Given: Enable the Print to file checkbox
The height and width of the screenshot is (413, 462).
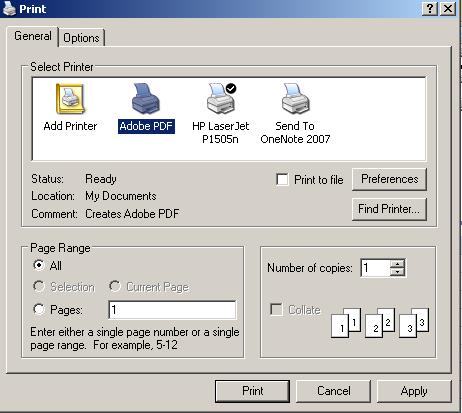Looking at the screenshot, I should (x=282, y=179).
